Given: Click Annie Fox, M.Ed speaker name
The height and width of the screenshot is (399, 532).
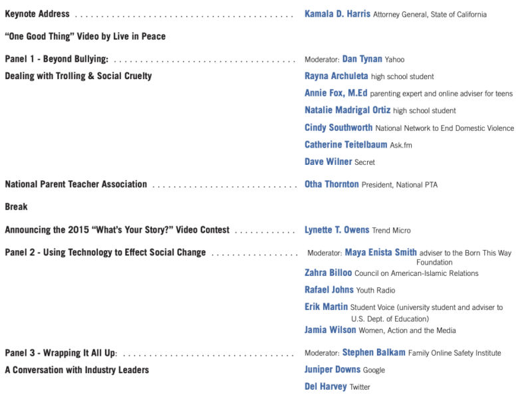Looking at the screenshot, I should click(336, 93).
